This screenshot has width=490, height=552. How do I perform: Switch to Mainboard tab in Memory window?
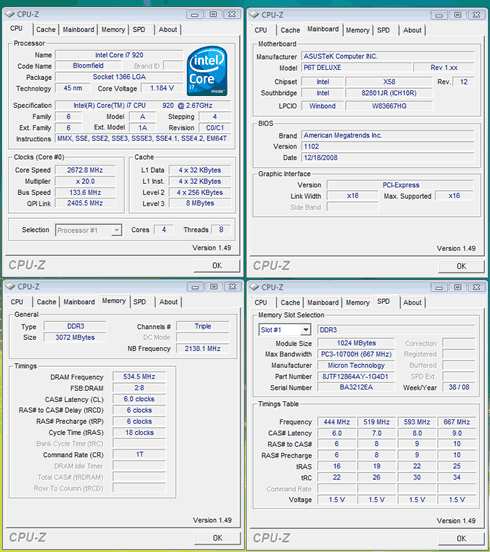point(79,302)
